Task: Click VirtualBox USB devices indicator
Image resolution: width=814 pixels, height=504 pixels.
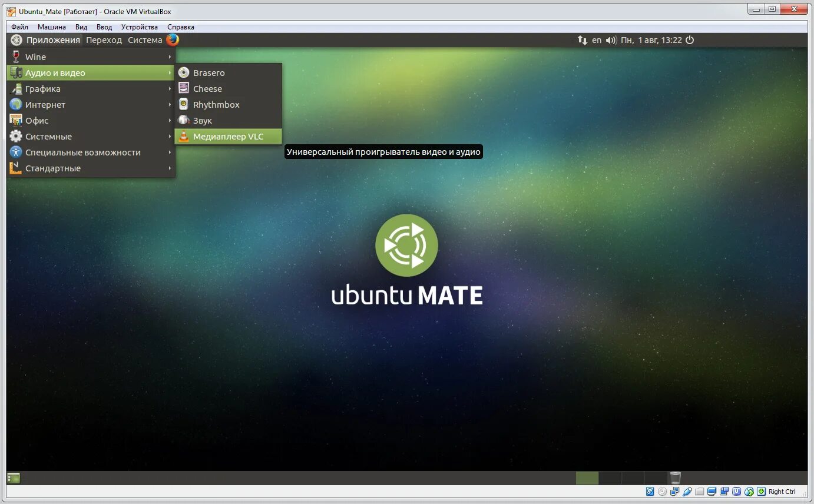Action: (x=687, y=492)
